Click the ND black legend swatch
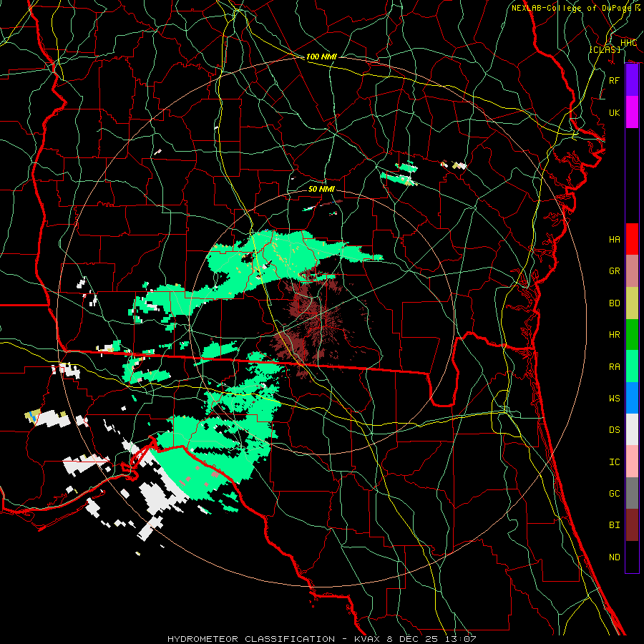Screen dimensions: 644x644 click(x=632, y=557)
